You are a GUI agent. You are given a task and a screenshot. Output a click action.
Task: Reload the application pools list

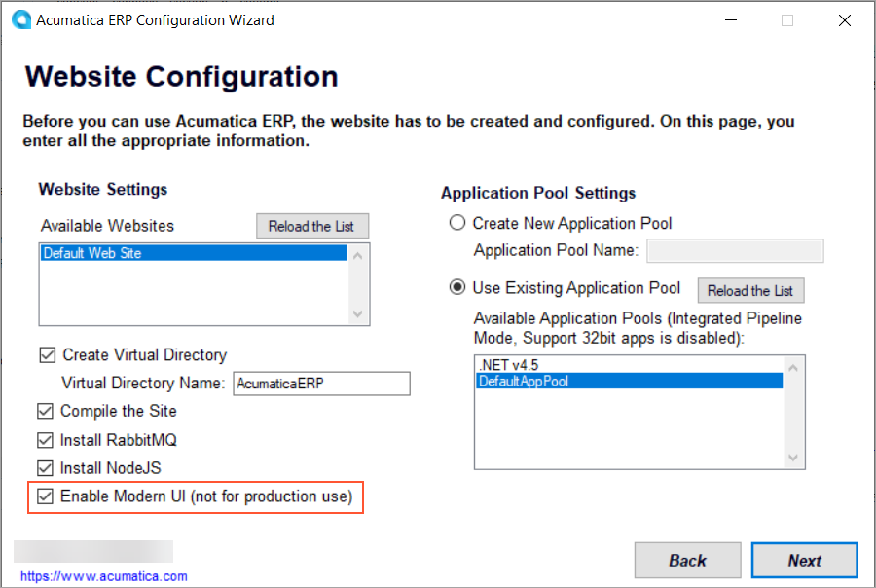(x=750, y=290)
